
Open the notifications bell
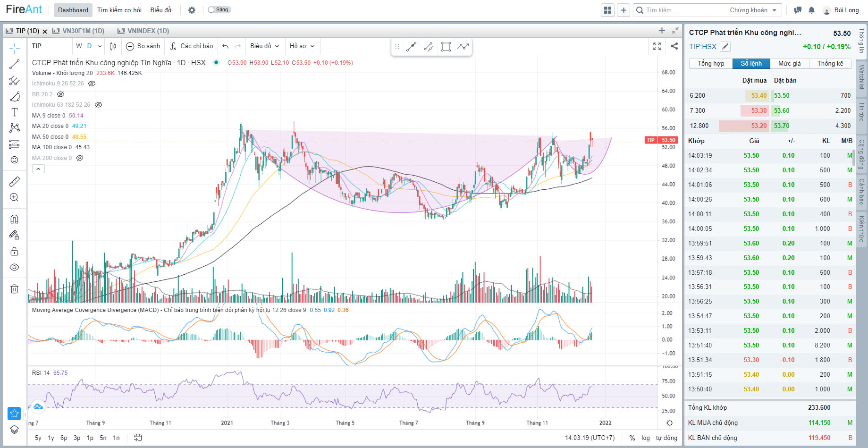(811, 10)
